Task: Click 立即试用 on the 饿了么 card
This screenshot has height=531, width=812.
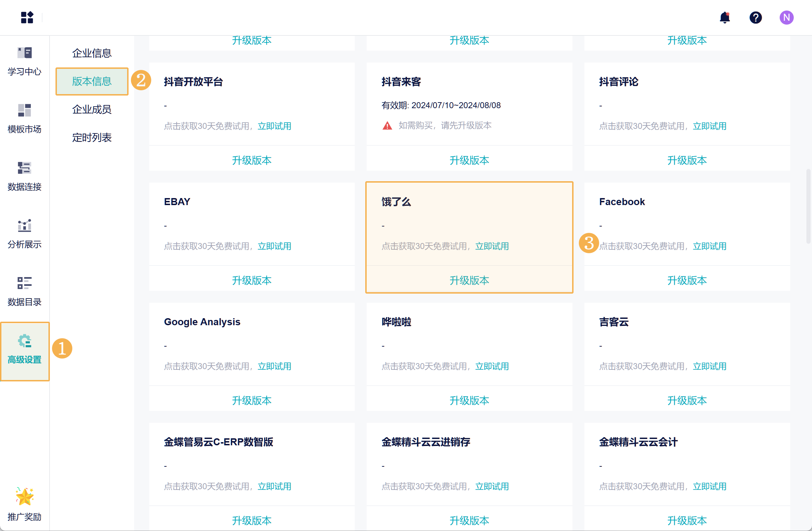Action: (x=492, y=246)
